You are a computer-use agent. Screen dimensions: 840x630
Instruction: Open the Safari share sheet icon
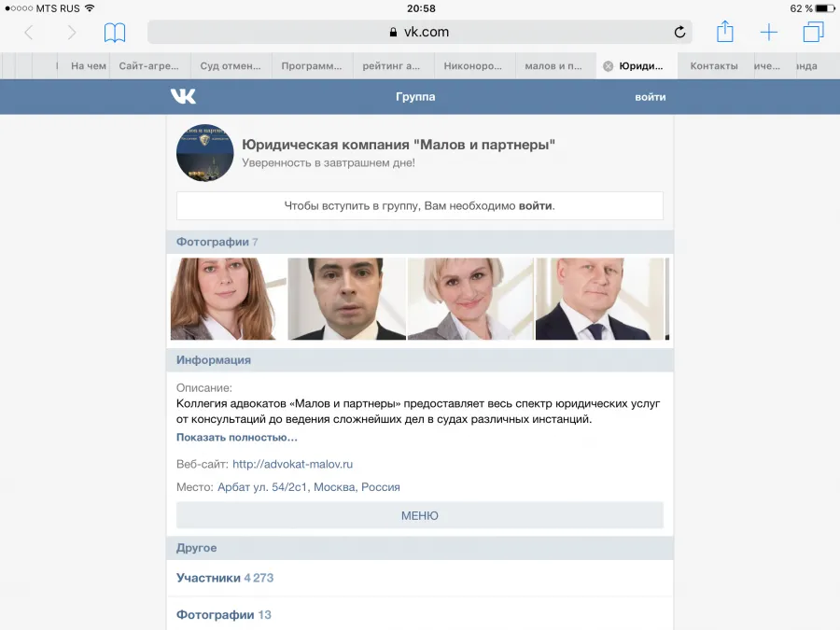725,31
